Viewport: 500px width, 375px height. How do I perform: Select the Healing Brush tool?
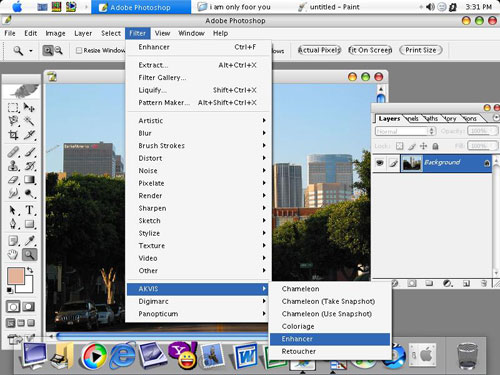tap(13, 152)
